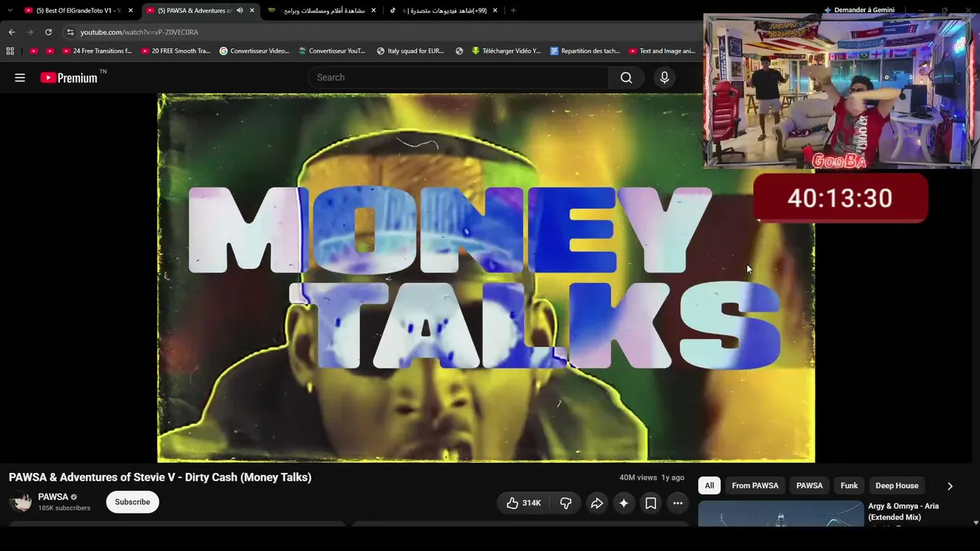The image size is (980, 551).
Task: Close the PAWSA & Adventures tab
Action: pyautogui.click(x=252, y=11)
